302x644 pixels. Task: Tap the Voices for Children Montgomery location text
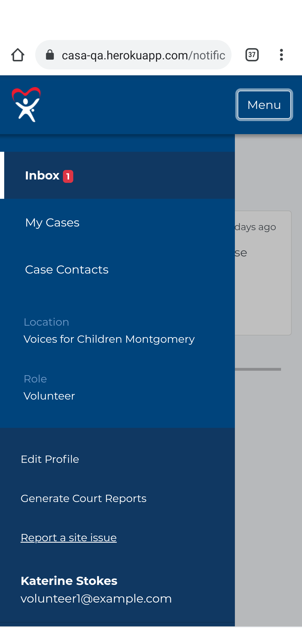coord(109,339)
